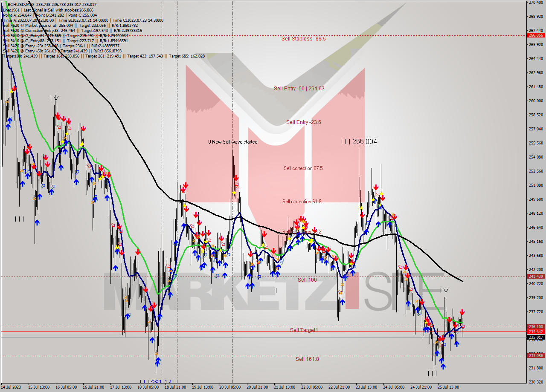Click the current price 235.017 tag
Screen dimensions: 546x392
tap(535, 337)
